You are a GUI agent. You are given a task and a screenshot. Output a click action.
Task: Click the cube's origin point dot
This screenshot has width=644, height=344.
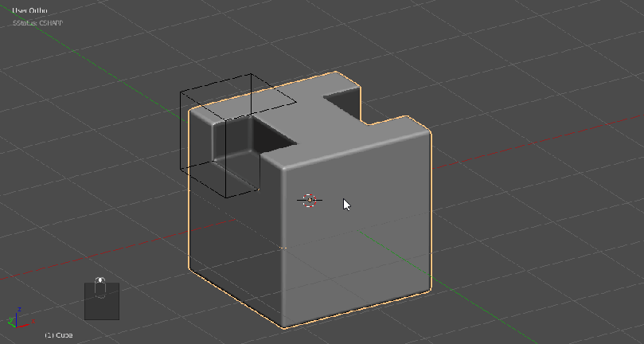(284, 248)
